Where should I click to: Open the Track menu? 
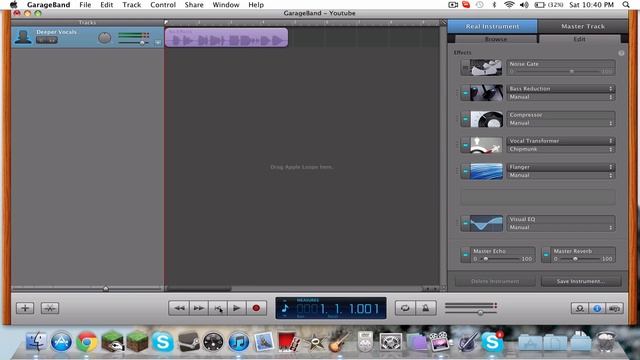tap(131, 5)
